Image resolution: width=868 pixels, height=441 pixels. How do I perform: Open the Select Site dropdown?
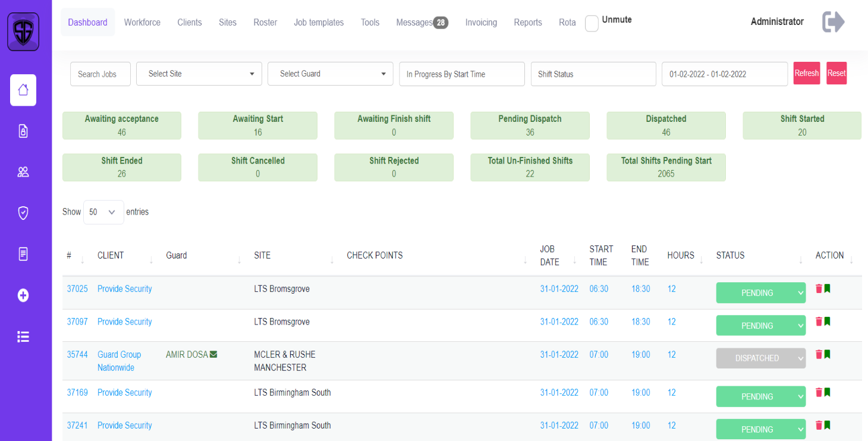click(x=199, y=74)
